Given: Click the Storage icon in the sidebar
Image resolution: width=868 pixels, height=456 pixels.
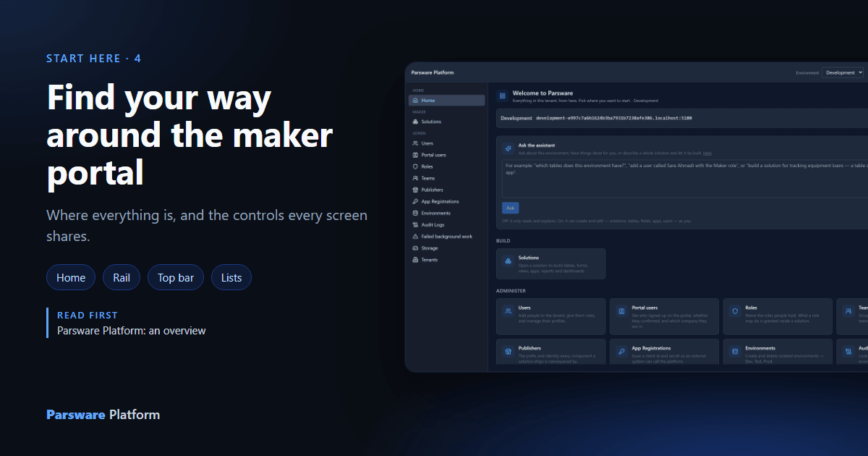Looking at the screenshot, I should 415,248.
